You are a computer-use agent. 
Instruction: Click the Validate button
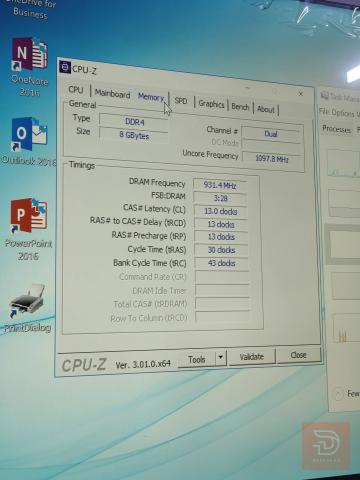coord(252,357)
